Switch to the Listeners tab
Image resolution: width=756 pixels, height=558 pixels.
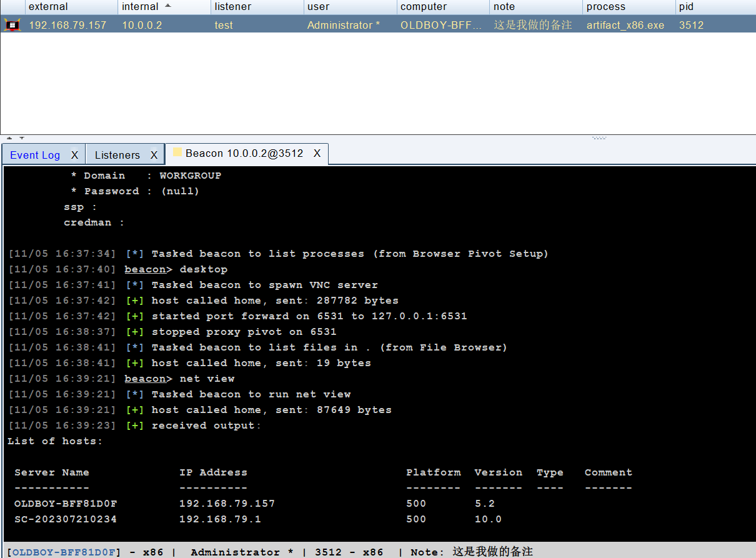[117, 155]
